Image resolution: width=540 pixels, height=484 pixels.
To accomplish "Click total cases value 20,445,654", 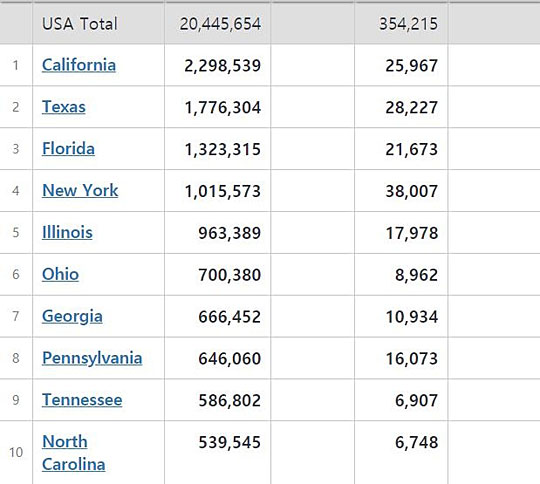I will (220, 24).
